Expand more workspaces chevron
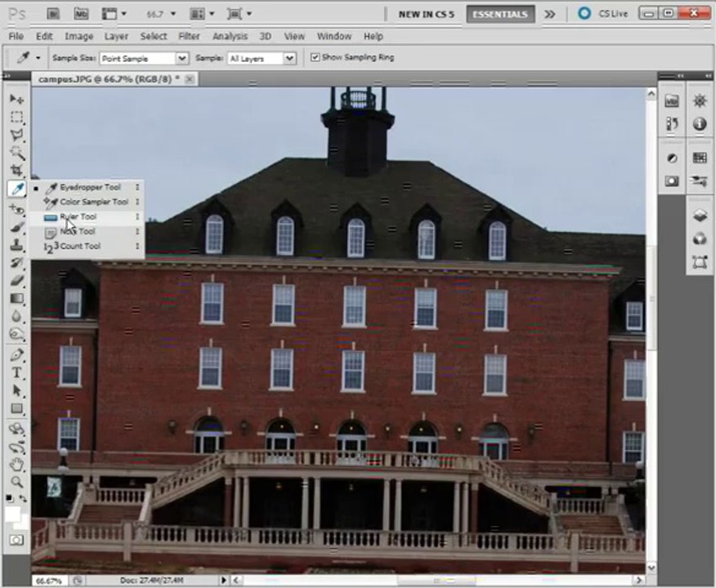The width and height of the screenshot is (716, 588). click(x=550, y=14)
